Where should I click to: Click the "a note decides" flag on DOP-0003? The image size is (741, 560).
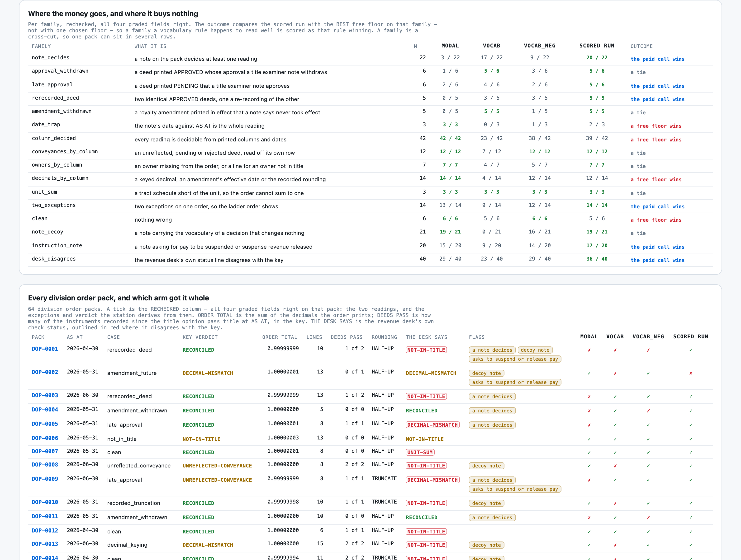click(x=492, y=396)
